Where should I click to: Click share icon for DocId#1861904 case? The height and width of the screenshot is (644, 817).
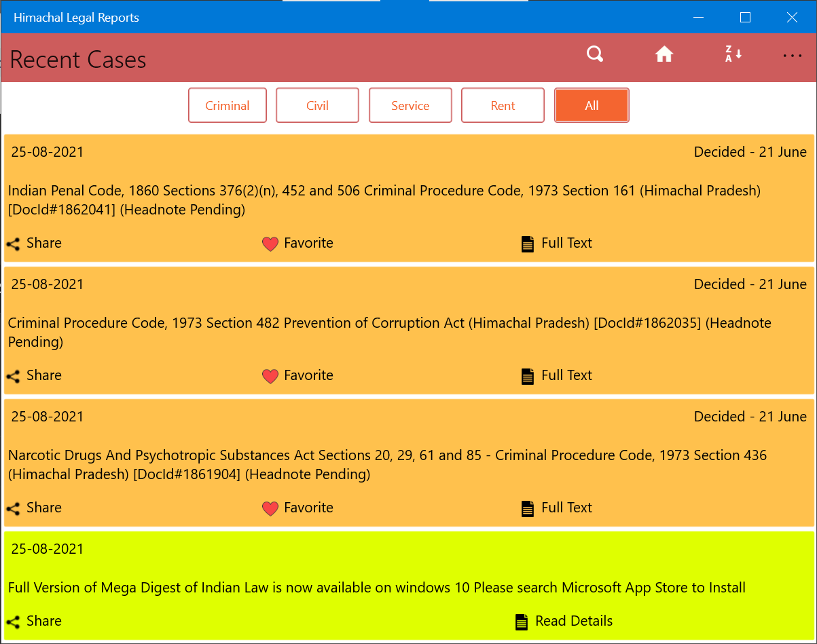[x=13, y=509]
